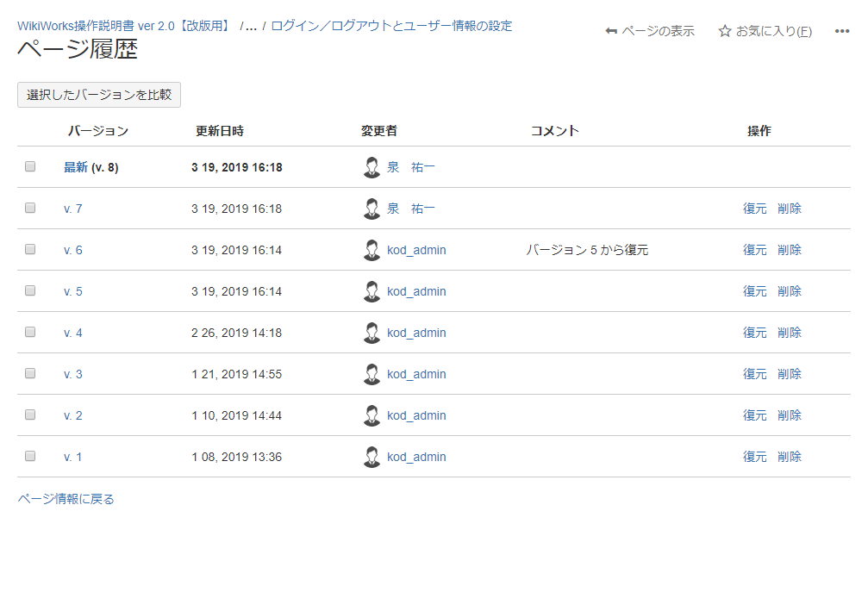Open version v. 6 link

tap(73, 250)
